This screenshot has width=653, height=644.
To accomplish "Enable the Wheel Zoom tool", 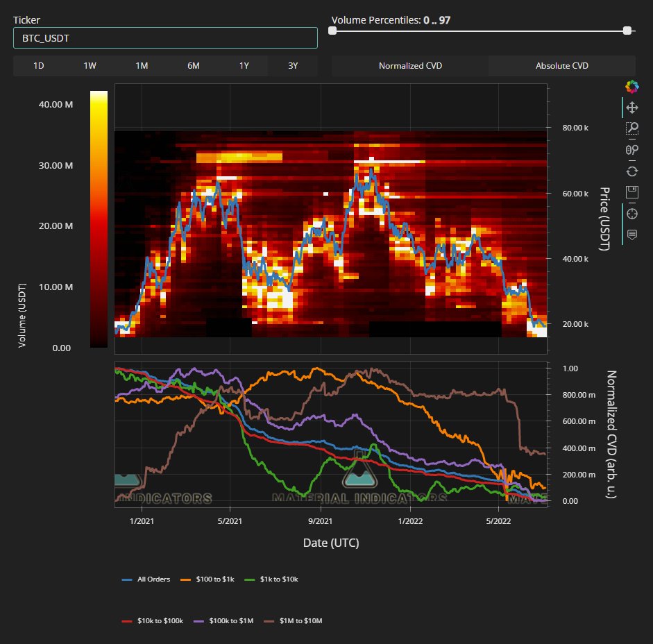I will click(631, 150).
